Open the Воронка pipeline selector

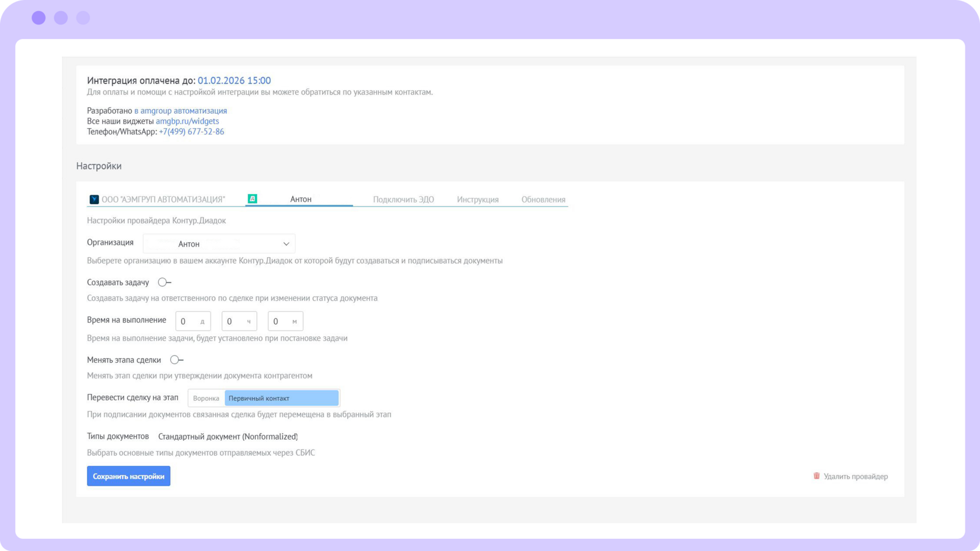click(x=206, y=398)
